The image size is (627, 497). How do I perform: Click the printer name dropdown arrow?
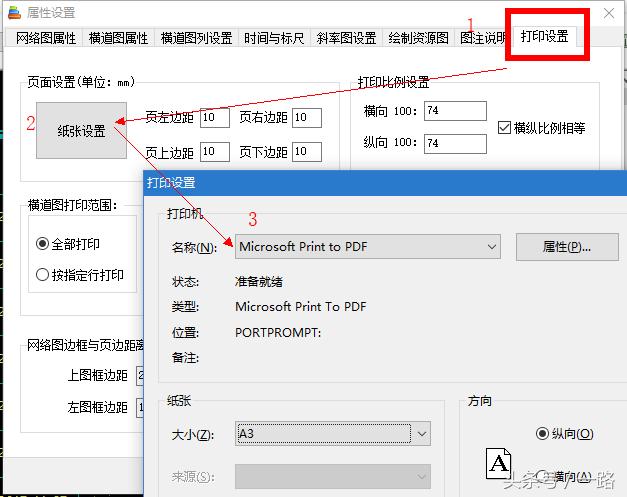(492, 247)
